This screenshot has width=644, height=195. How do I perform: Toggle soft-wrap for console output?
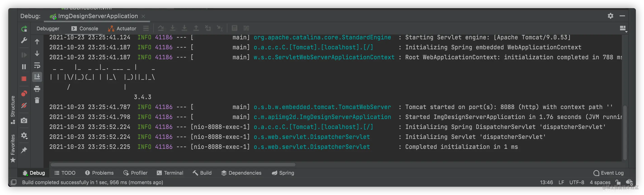[x=37, y=66]
